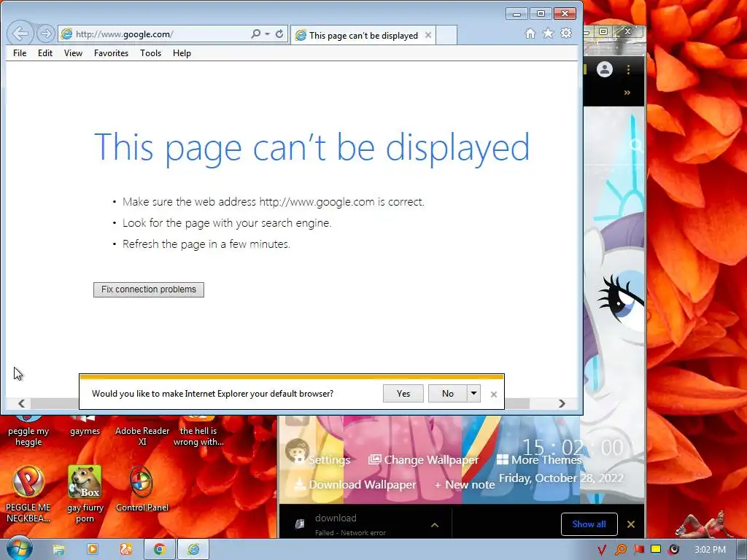Click No on the default browser prompt
Image resolution: width=747 pixels, height=560 pixels.
pyautogui.click(x=447, y=393)
